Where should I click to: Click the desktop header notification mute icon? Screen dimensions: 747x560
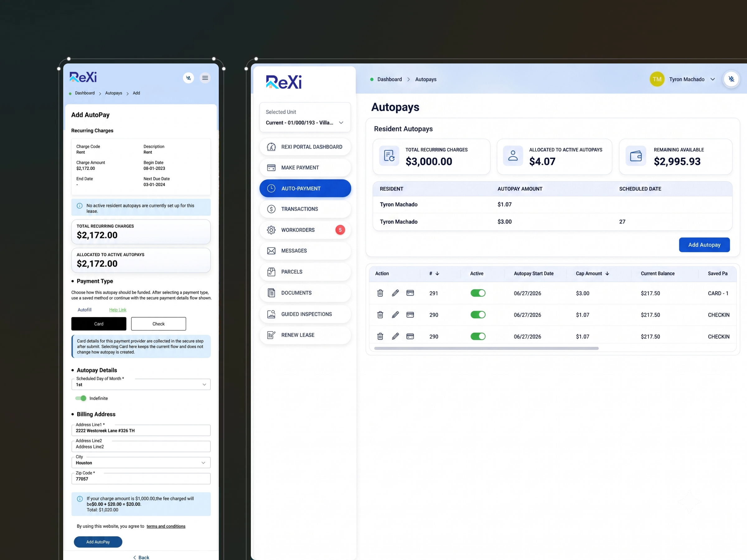point(731,79)
